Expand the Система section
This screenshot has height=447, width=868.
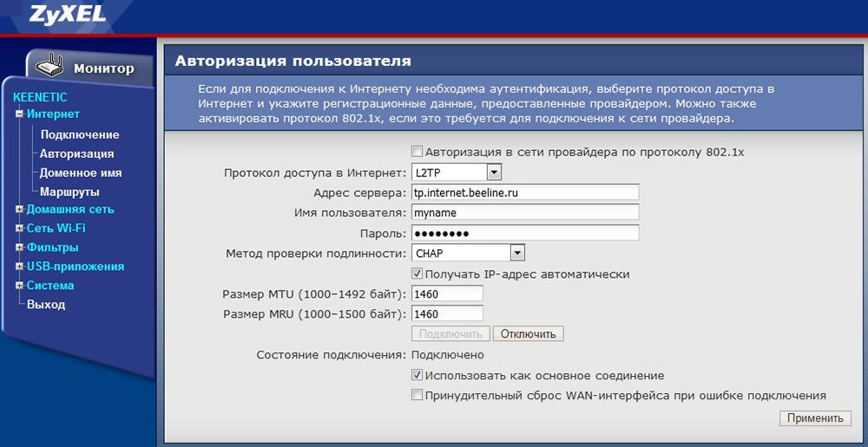pos(20,286)
